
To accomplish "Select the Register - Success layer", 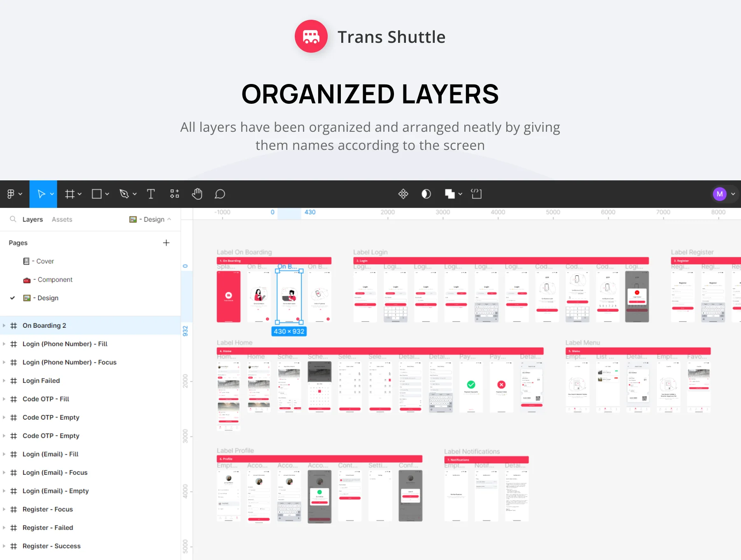I will pyautogui.click(x=90, y=546).
